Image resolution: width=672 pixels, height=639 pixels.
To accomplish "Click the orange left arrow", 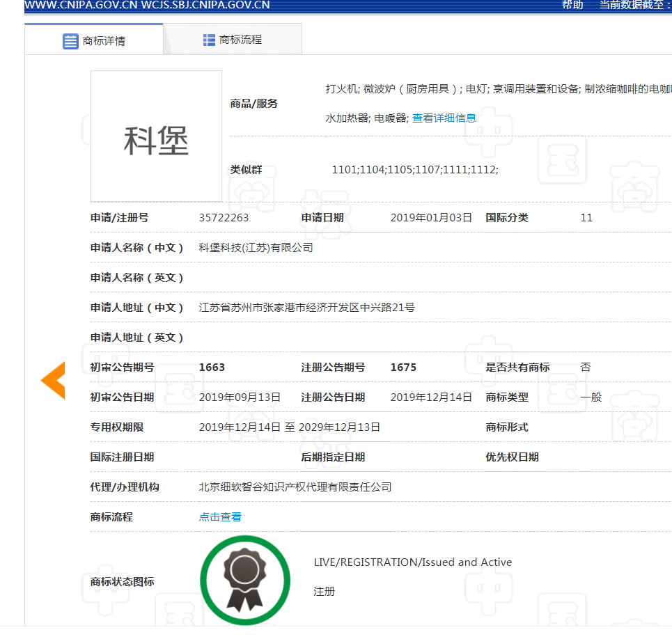I will 53,381.
